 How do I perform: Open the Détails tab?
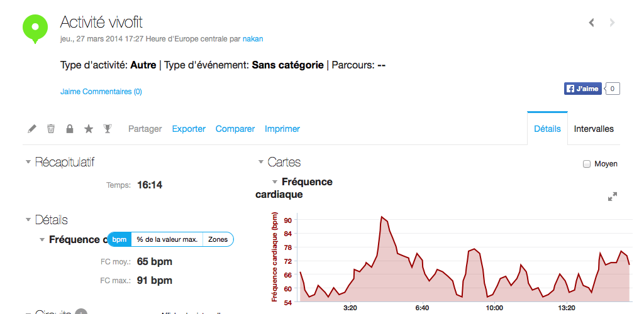[x=547, y=129]
